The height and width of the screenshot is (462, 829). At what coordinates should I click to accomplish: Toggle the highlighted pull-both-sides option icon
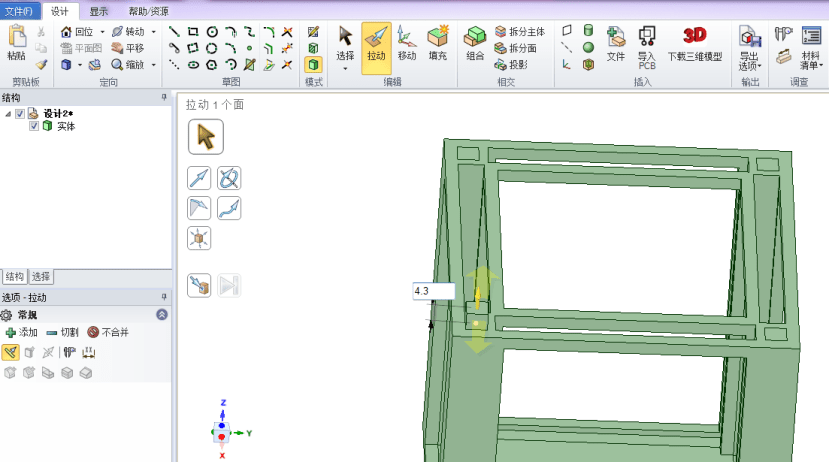tap(11, 352)
